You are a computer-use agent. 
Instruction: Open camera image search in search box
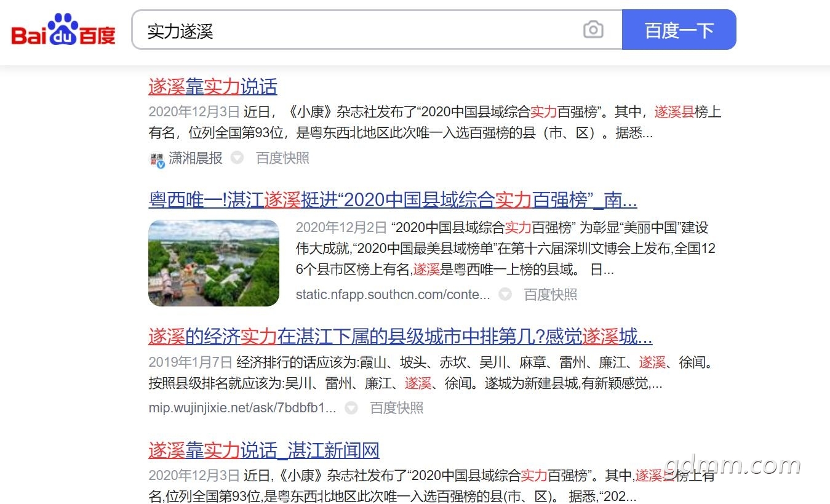pyautogui.click(x=593, y=30)
